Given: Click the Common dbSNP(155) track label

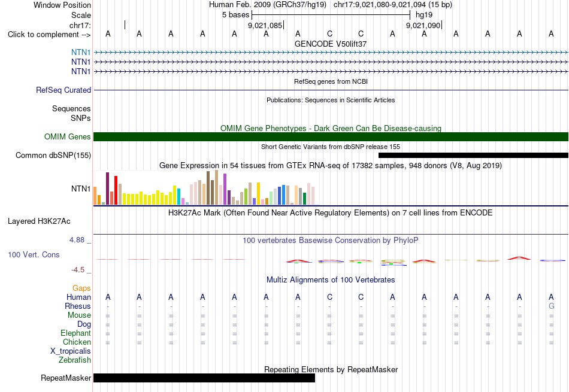Looking at the screenshot, I should tap(53, 155).
